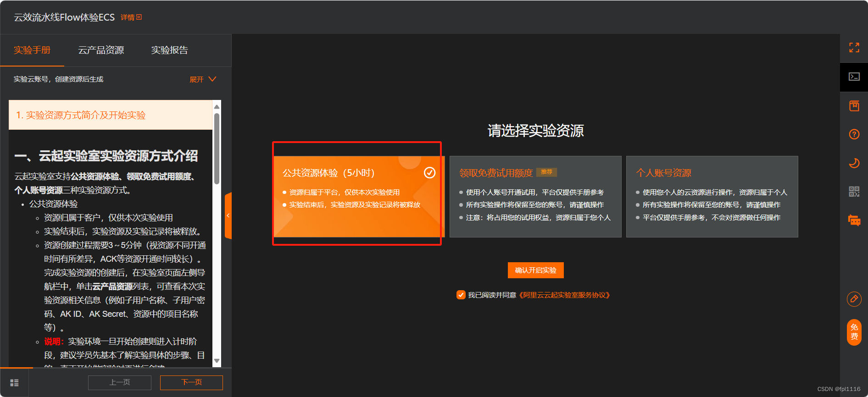Collapse the left manual panel handle

click(x=228, y=215)
